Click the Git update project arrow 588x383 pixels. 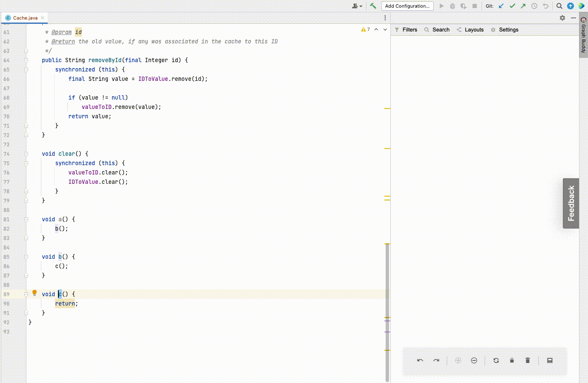click(502, 6)
